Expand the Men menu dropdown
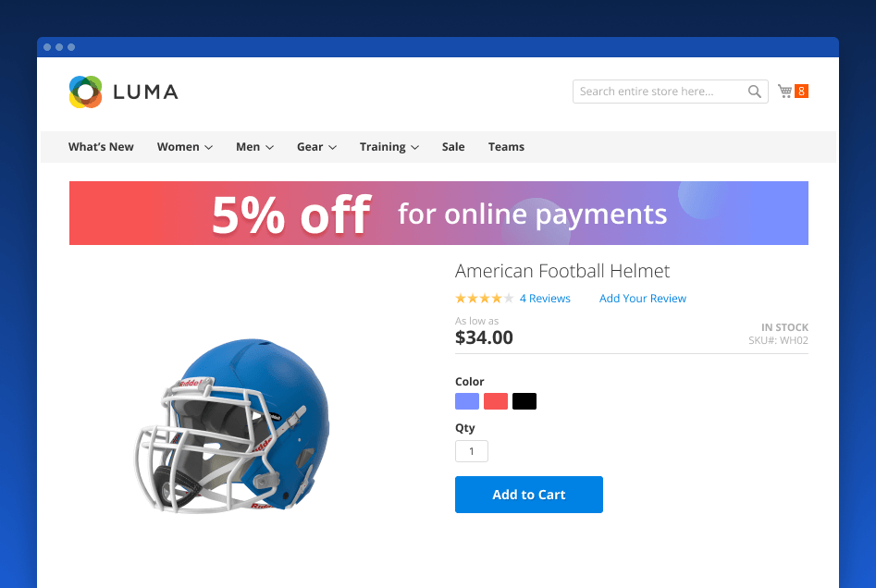The image size is (876, 588). pos(254,147)
